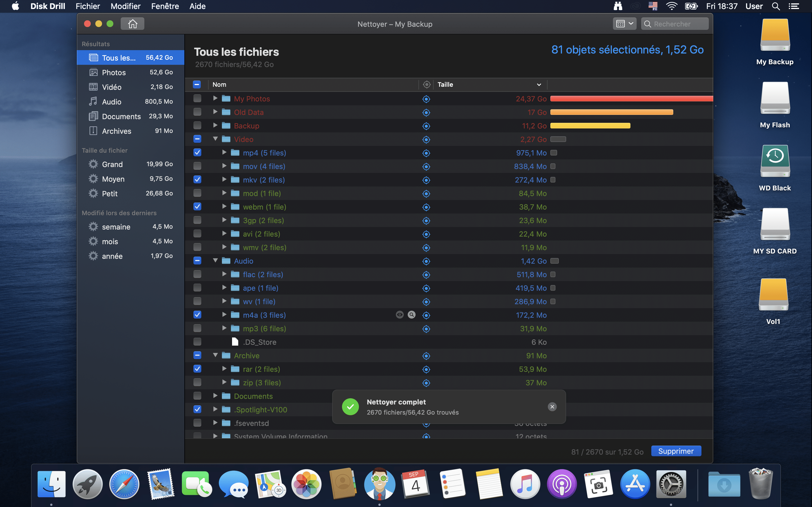The image size is (812, 507).
Task: Uncheck the mp4 (5 files) checkbox
Action: tap(197, 153)
